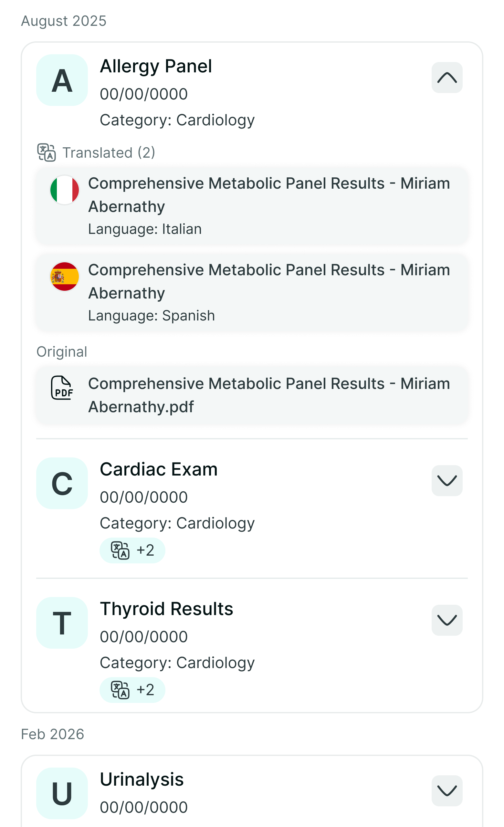Select the Thyroid Results title
The width and height of the screenshot is (504, 827).
[166, 609]
